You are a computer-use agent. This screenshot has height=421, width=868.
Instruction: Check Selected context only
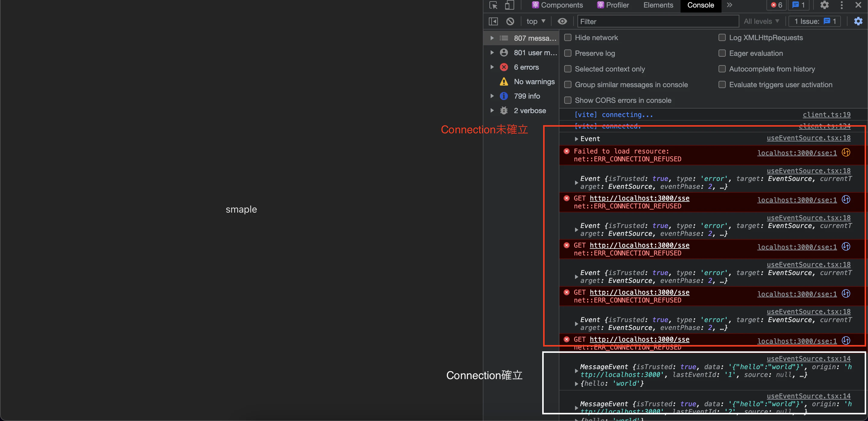568,69
